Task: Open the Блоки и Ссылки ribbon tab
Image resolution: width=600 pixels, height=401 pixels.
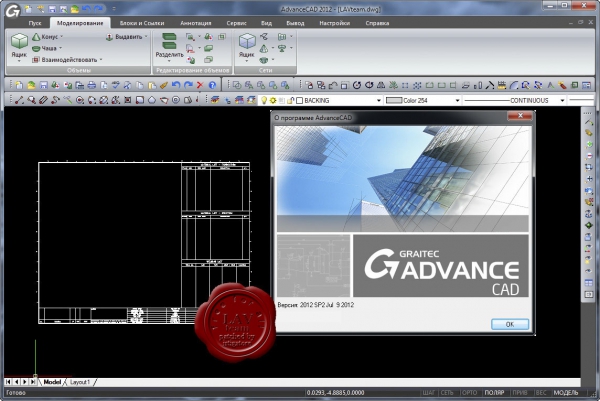Action: click(142, 23)
